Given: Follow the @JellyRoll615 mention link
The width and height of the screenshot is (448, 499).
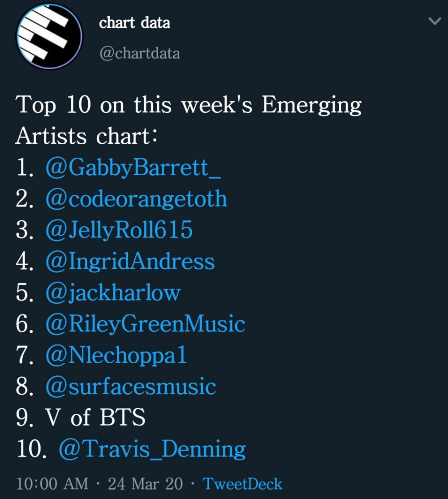Looking at the screenshot, I should [119, 230].
